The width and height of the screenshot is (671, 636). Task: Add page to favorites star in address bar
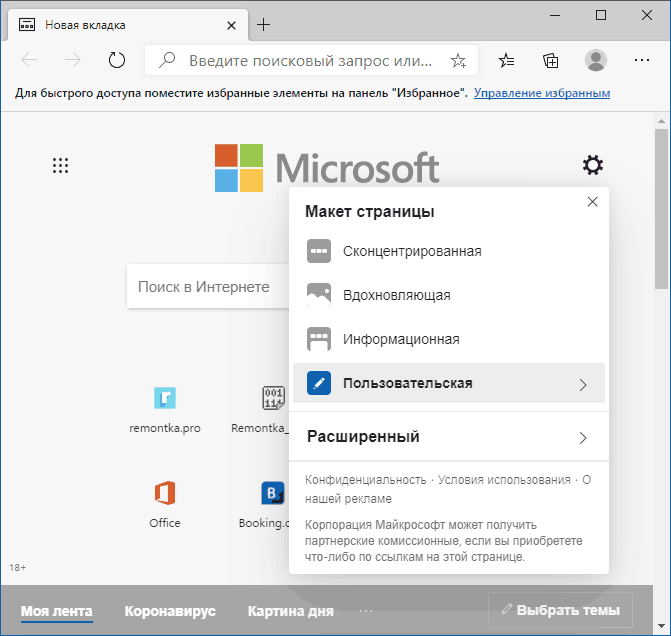458,61
